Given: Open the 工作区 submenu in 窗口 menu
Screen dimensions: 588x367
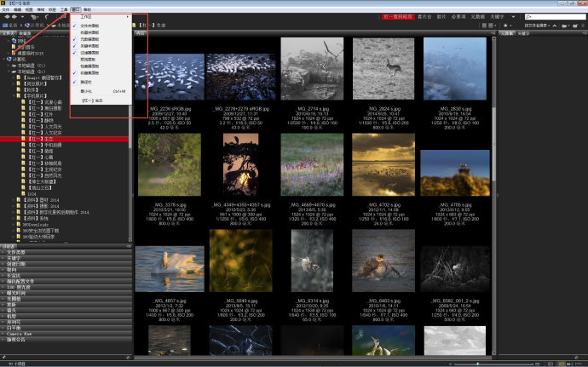Looking at the screenshot, I should coord(101,17).
